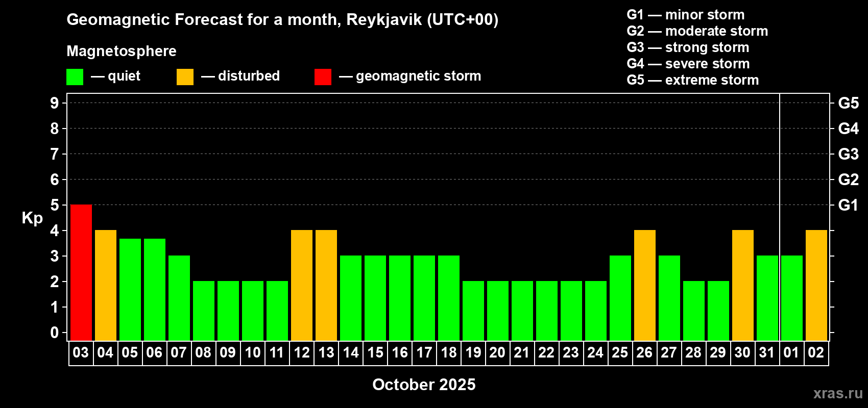Click the orange disturbed legend swatch
Image resolution: width=868 pixels, height=408 pixels.
pyautogui.click(x=185, y=77)
